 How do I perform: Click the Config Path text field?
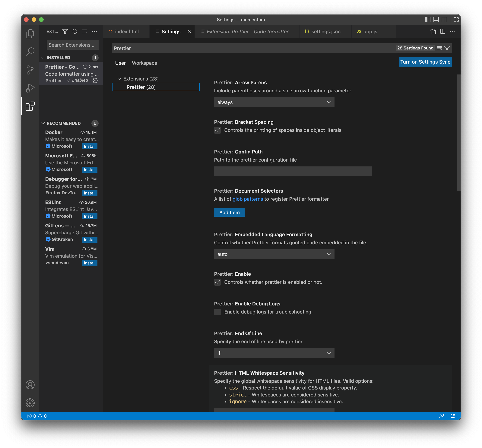point(293,171)
